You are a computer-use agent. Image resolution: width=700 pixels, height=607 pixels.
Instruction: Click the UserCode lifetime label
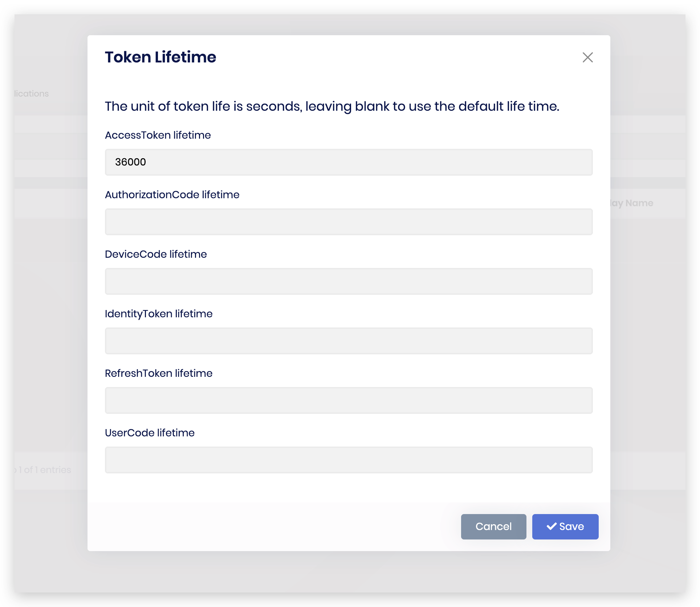click(x=150, y=433)
